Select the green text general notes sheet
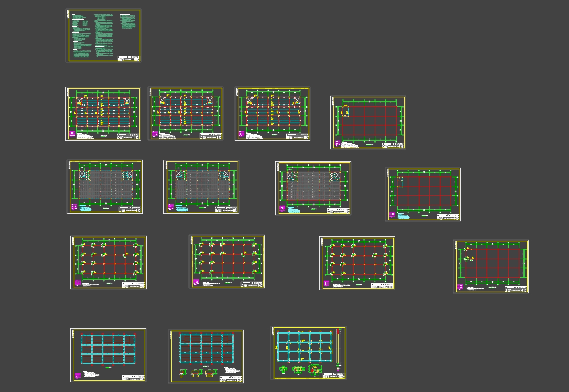This screenshot has width=569, height=392. pos(103,36)
